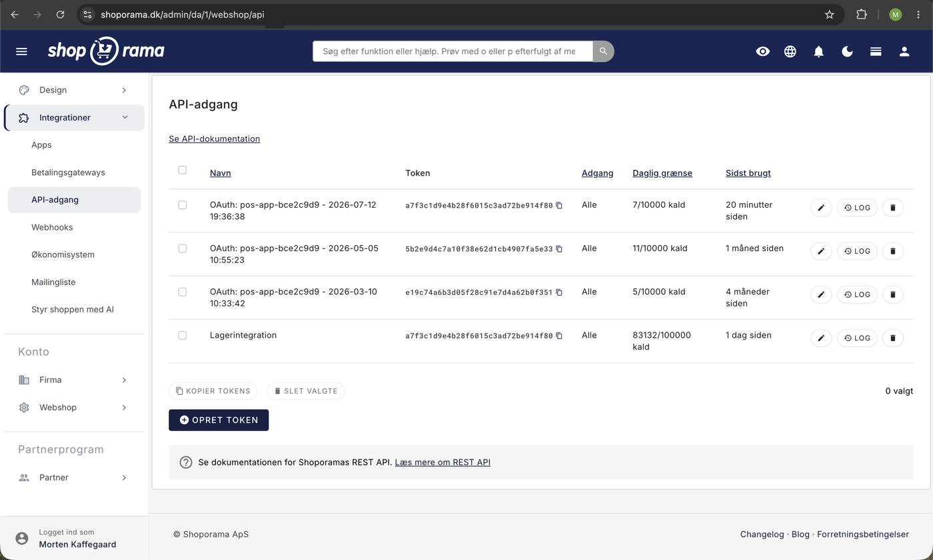Sort the table by Sidst brugt

[x=748, y=173]
